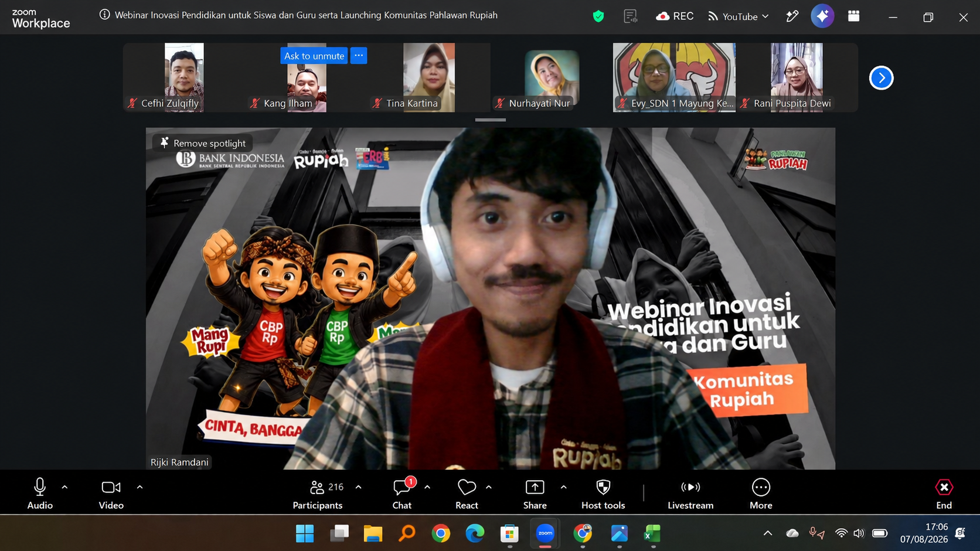980x551 pixels.
Task: Open File Explorer from the taskbar
Action: click(373, 533)
